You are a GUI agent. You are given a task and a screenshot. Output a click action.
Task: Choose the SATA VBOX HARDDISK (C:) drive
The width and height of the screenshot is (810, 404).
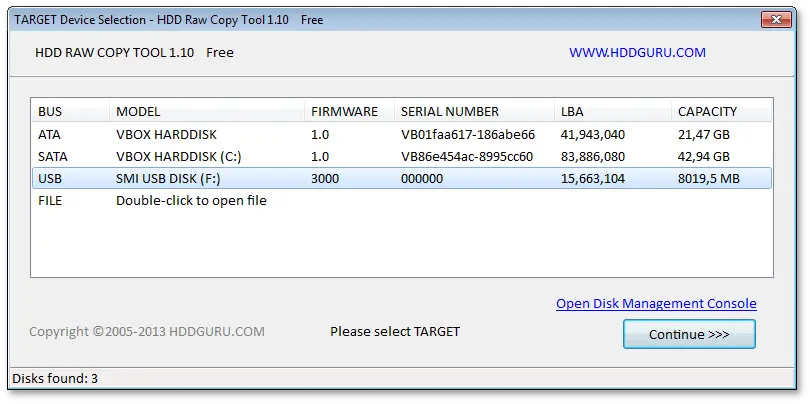[x=178, y=156]
